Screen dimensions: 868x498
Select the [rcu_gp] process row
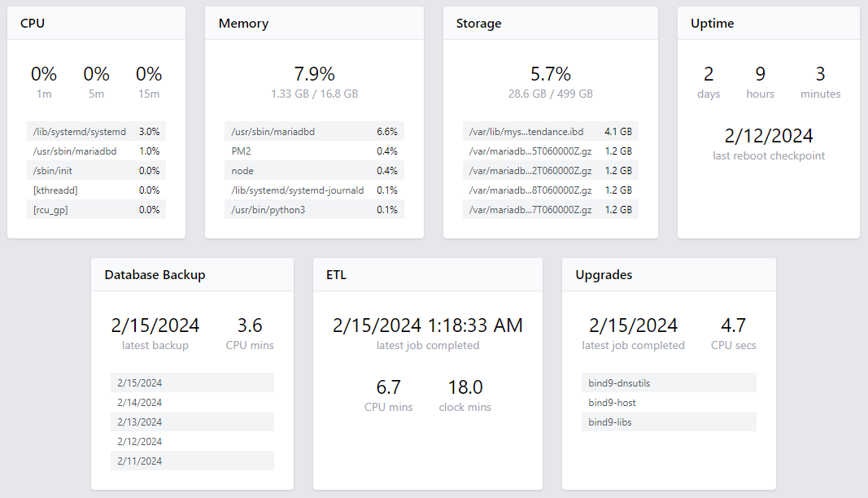coord(96,209)
